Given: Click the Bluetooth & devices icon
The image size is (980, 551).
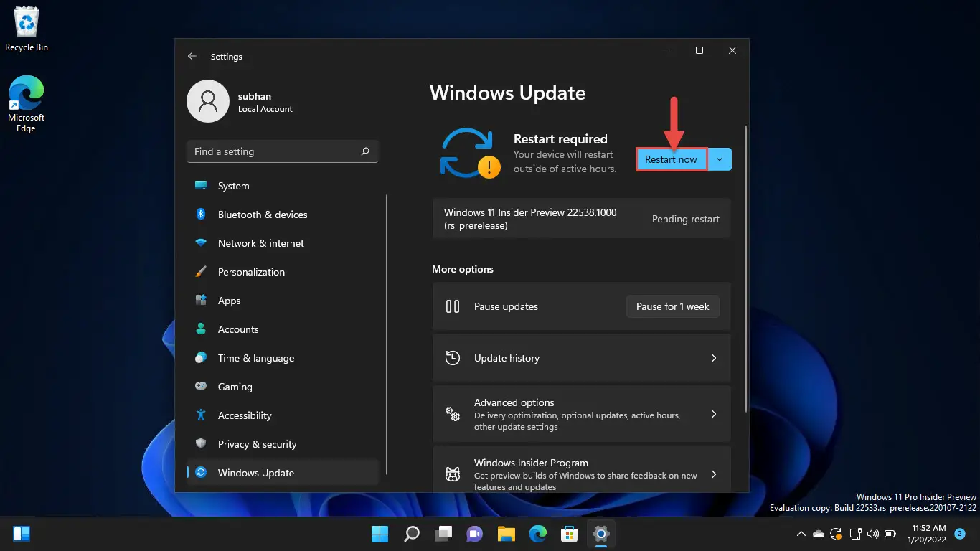Looking at the screenshot, I should 202,215.
